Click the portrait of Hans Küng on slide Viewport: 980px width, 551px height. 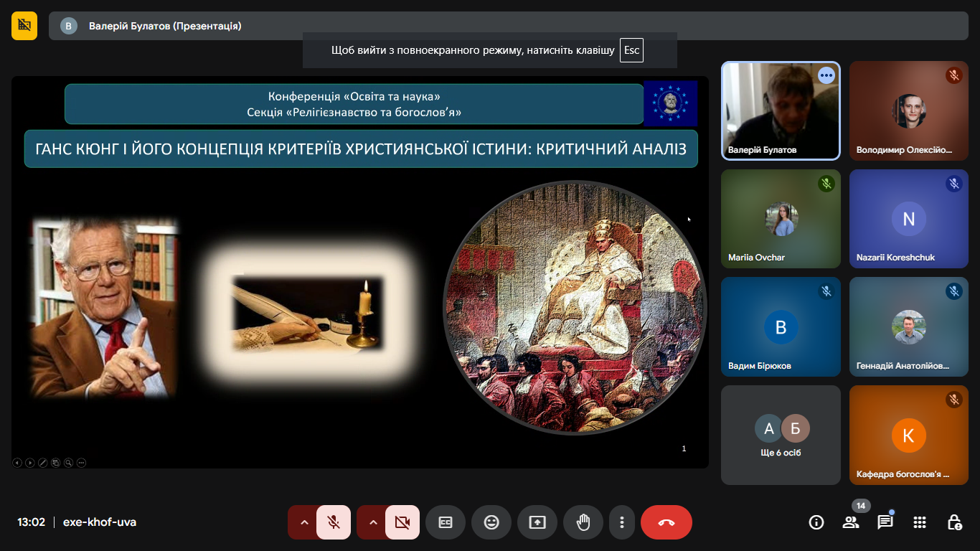click(x=104, y=309)
